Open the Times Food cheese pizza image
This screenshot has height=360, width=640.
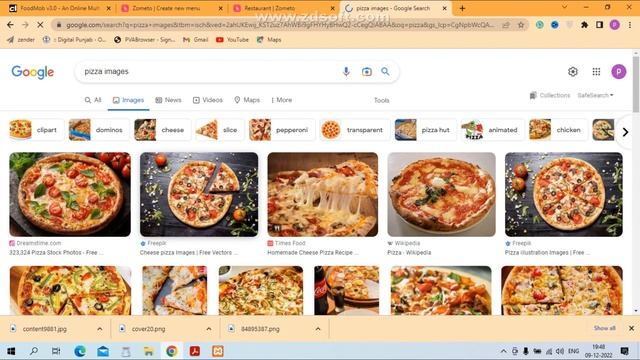(x=323, y=195)
